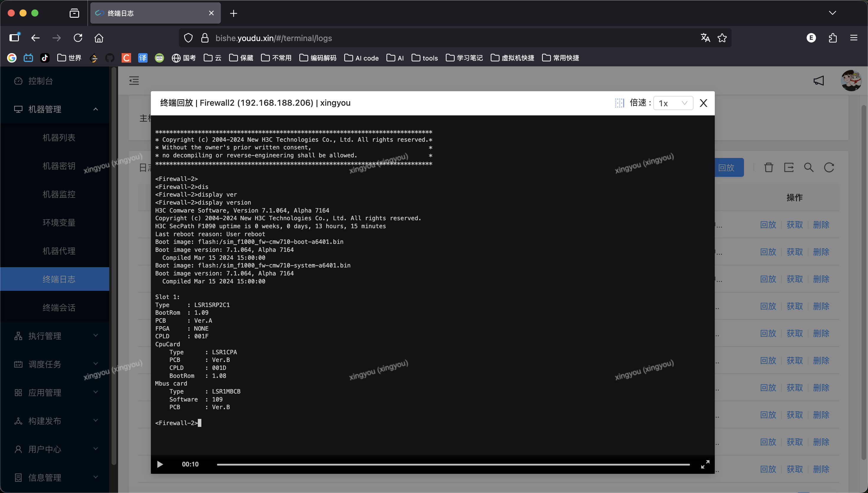Screen dimensions: 868x493
Task: Click the search magnifier icon in toolbar
Action: pyautogui.click(x=809, y=167)
